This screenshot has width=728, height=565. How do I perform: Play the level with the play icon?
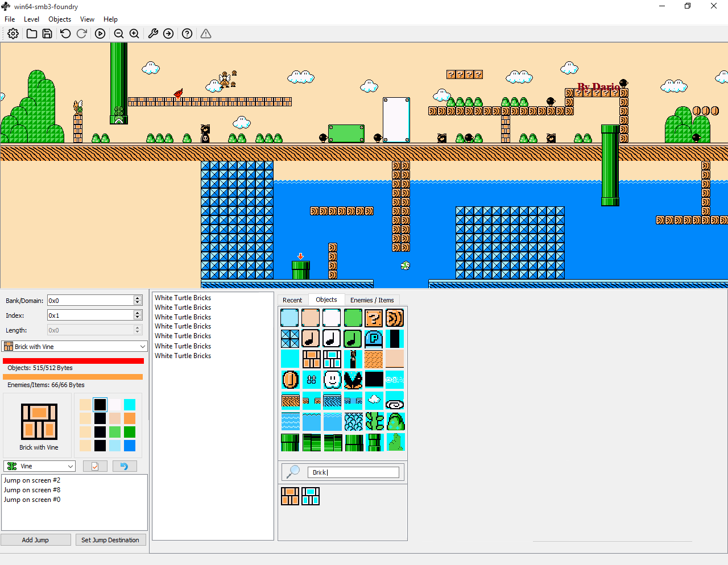point(100,34)
